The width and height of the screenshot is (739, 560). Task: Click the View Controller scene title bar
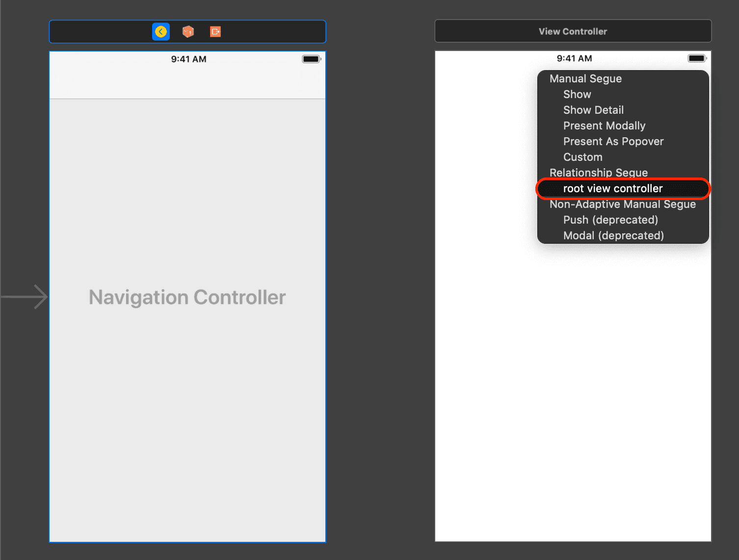pos(573,31)
